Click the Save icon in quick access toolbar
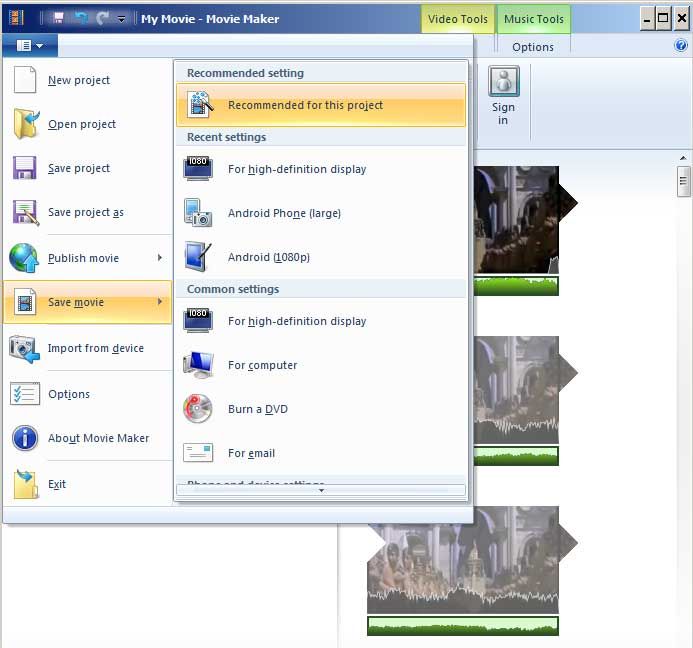 pos(58,18)
